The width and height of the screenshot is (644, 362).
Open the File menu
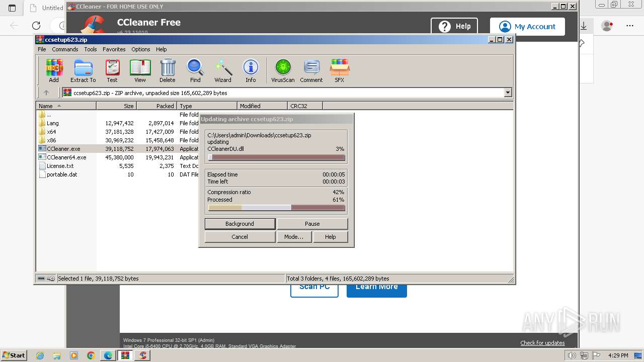click(42, 49)
